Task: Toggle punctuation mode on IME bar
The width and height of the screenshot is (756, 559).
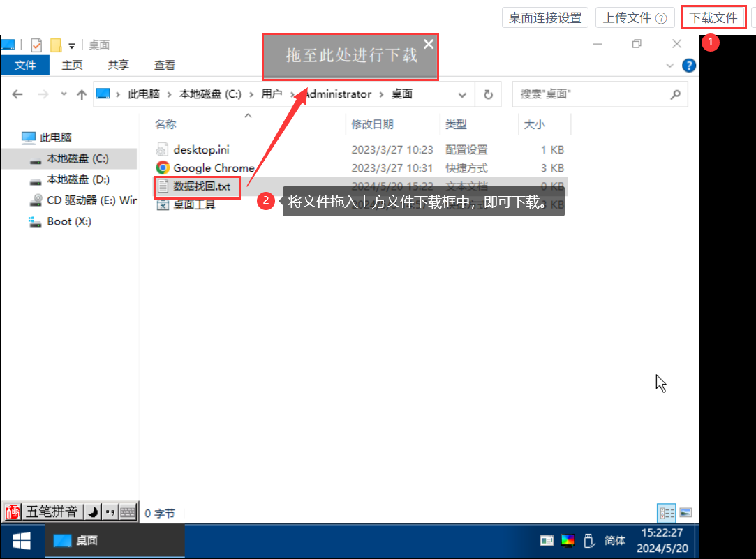Action: point(110,512)
